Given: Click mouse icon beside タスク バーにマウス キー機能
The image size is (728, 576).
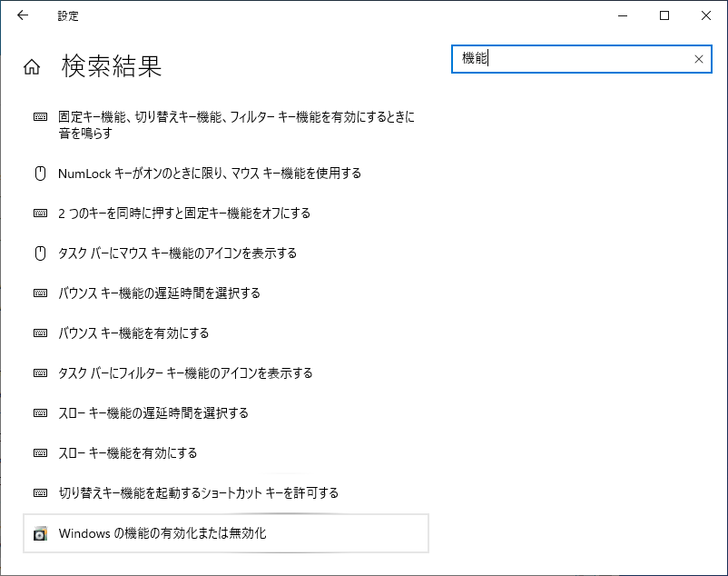Looking at the screenshot, I should (x=40, y=253).
